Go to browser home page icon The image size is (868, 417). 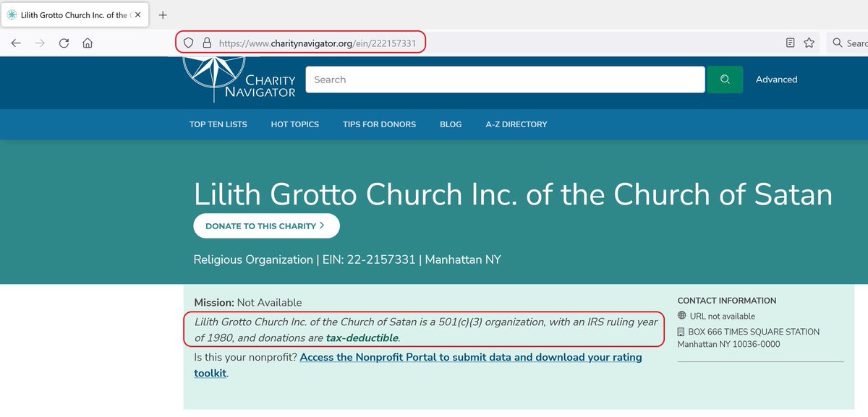click(88, 43)
